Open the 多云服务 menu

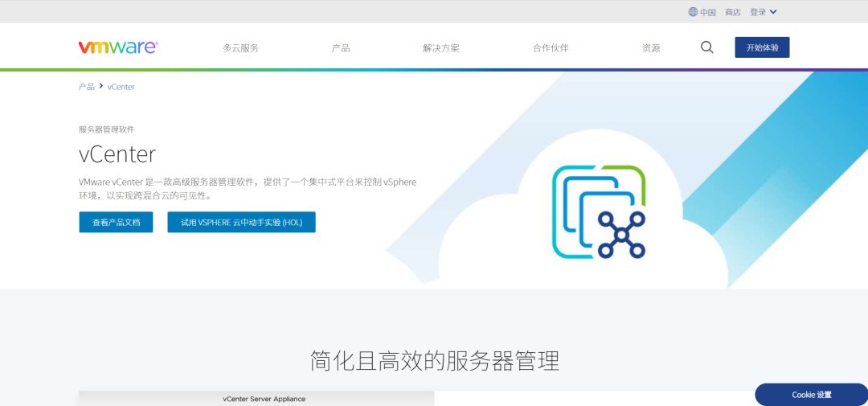pos(241,48)
